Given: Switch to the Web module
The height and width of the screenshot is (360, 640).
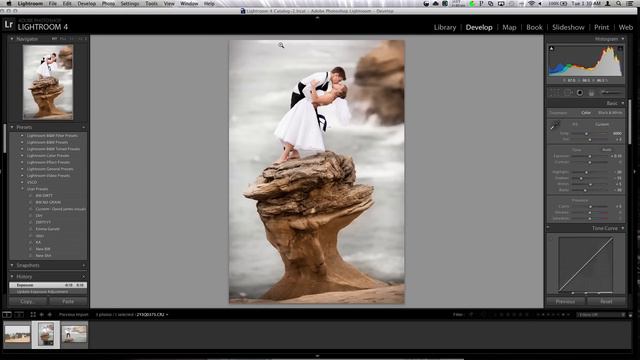Looking at the screenshot, I should [x=625, y=27].
